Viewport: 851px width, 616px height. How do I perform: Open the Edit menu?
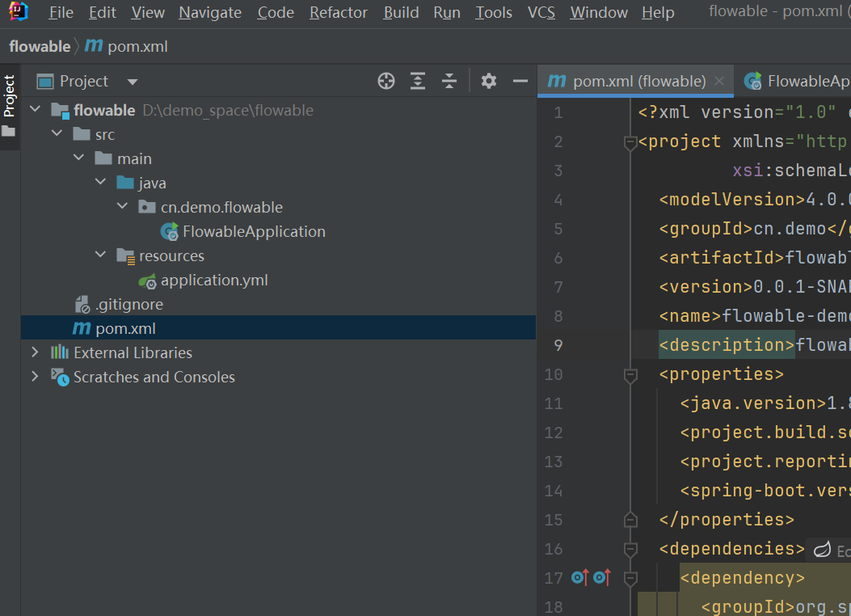point(102,12)
